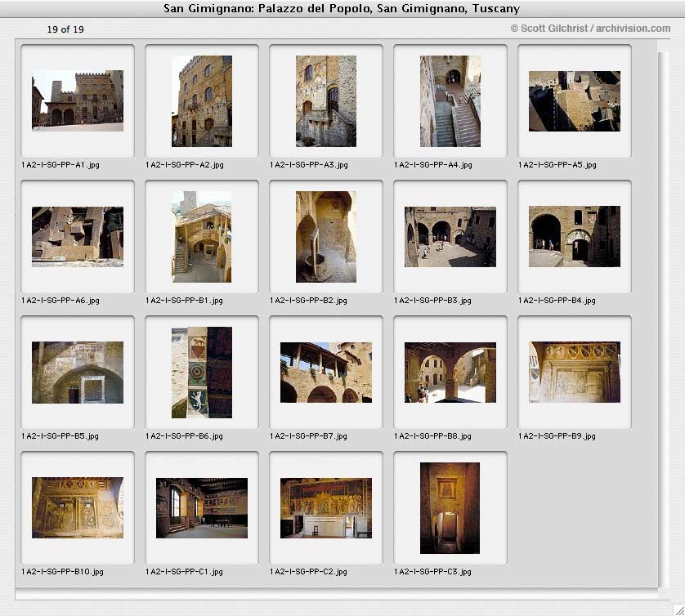The width and height of the screenshot is (685, 616).
Task: Open thumbnail 1A2-I-SG-PP-B3 courtyard arches
Action: 450,237
